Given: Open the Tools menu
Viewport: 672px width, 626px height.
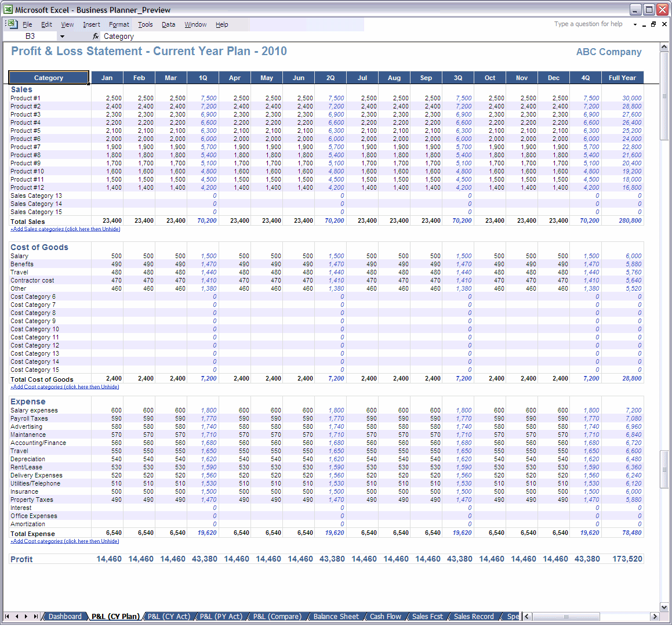Looking at the screenshot, I should pos(146,24).
